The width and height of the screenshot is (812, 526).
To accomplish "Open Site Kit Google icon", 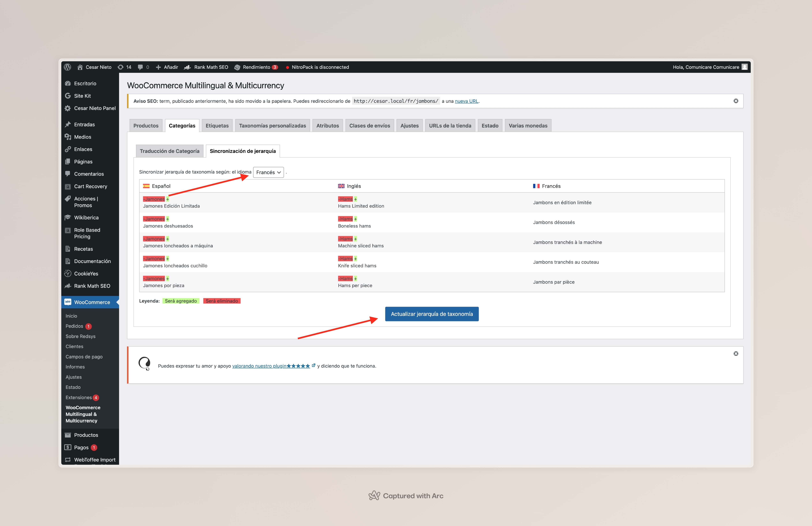I will point(68,96).
